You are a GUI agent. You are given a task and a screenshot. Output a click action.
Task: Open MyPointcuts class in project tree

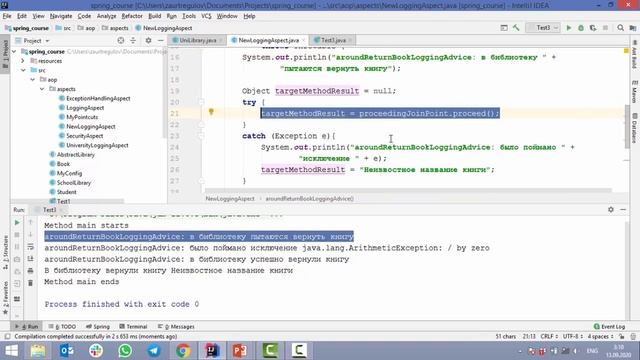tap(82, 117)
